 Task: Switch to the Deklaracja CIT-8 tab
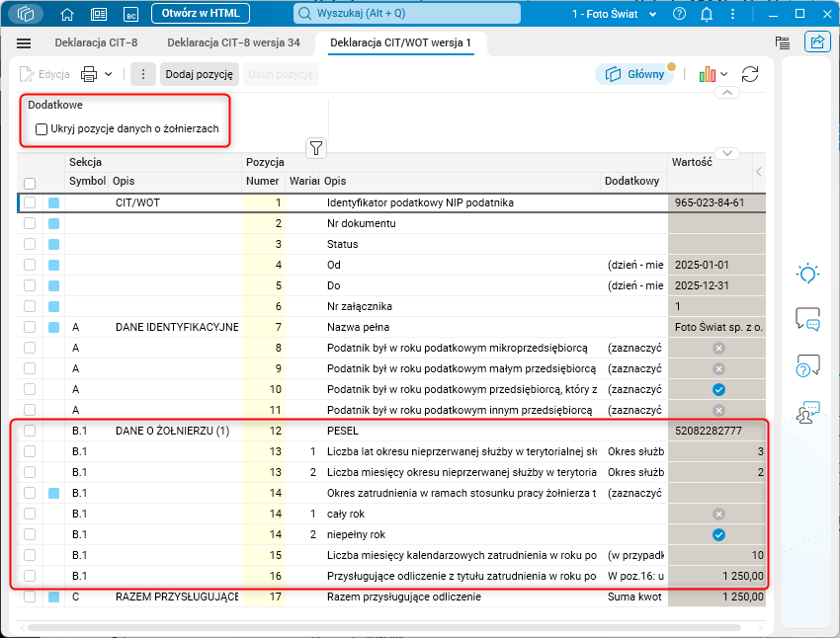(96, 42)
